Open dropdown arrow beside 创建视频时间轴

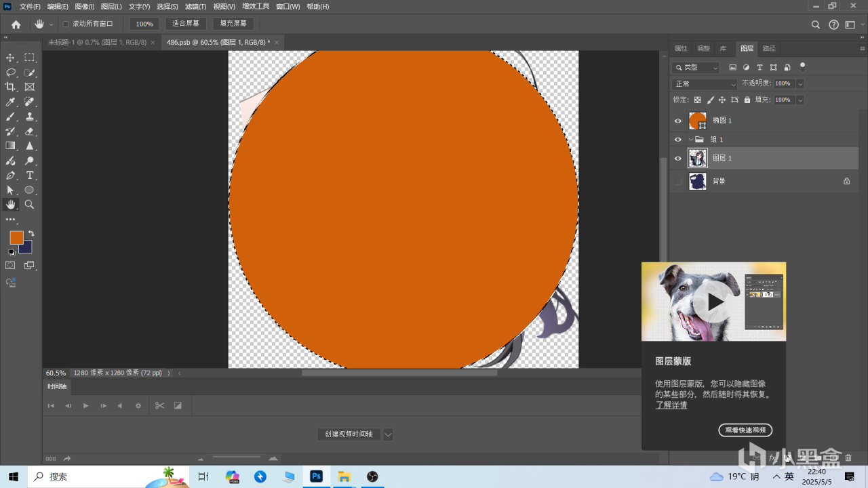pyautogui.click(x=388, y=434)
